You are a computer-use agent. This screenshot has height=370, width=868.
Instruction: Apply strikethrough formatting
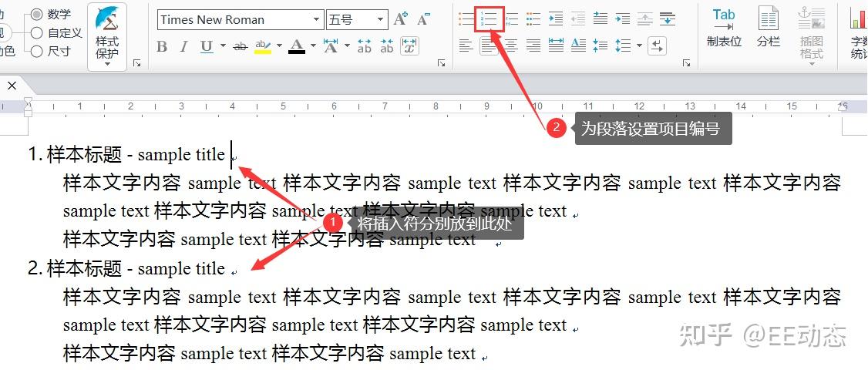click(240, 46)
